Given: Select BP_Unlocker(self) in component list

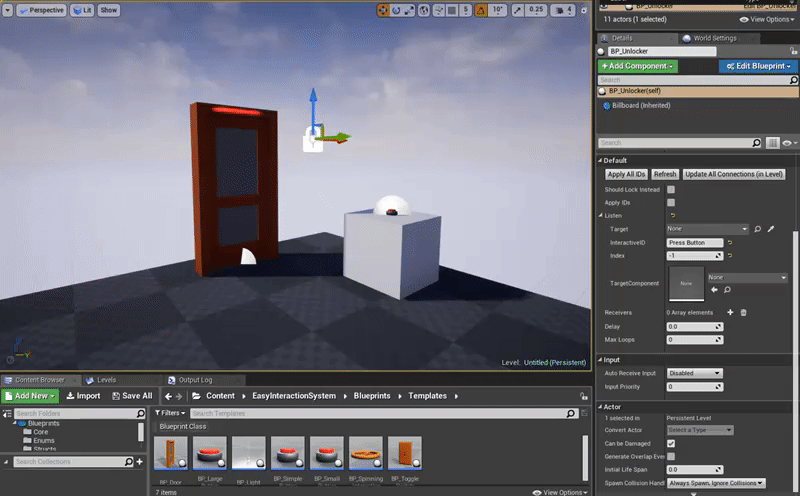Looking at the screenshot, I should 697,91.
